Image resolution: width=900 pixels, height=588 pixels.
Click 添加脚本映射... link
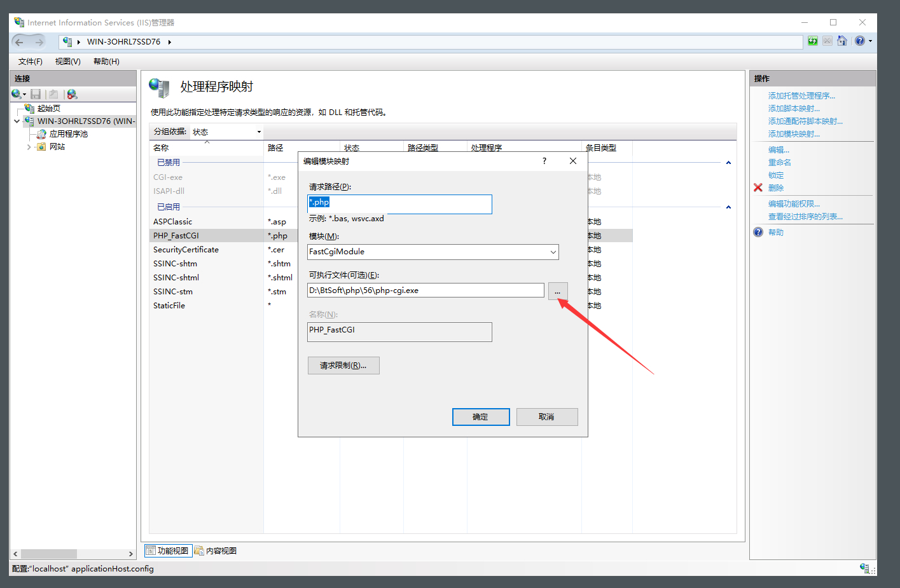point(794,109)
